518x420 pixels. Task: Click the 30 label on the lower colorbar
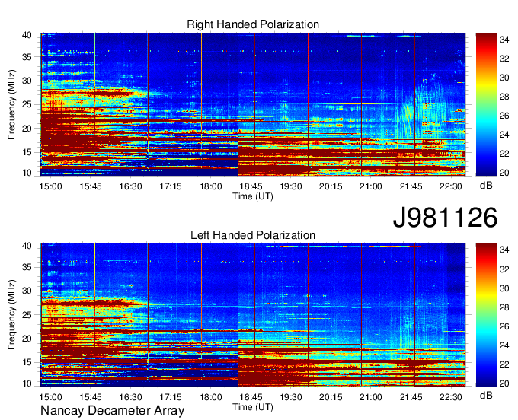click(x=504, y=288)
